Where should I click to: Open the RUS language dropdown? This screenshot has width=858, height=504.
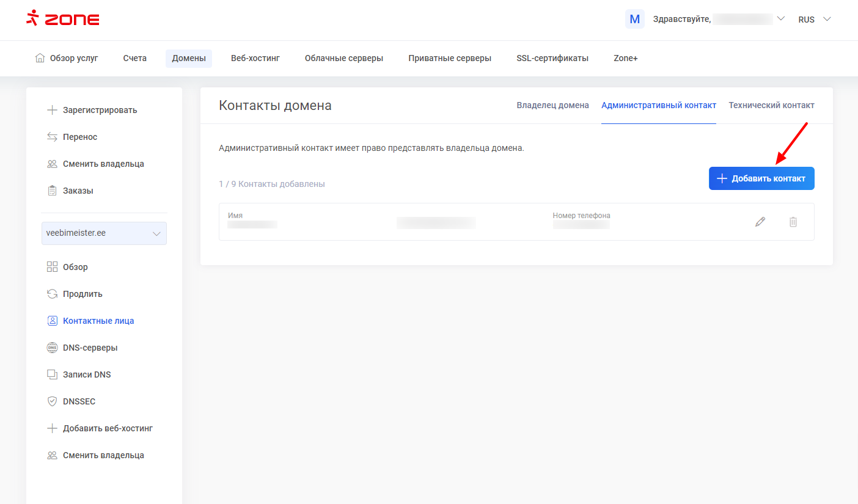pos(815,20)
